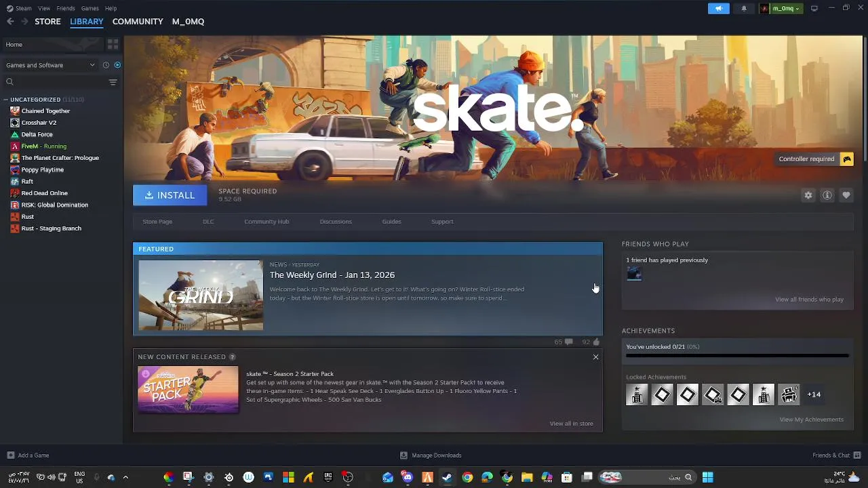Show game info icon
This screenshot has width=868, height=488.
click(x=827, y=195)
